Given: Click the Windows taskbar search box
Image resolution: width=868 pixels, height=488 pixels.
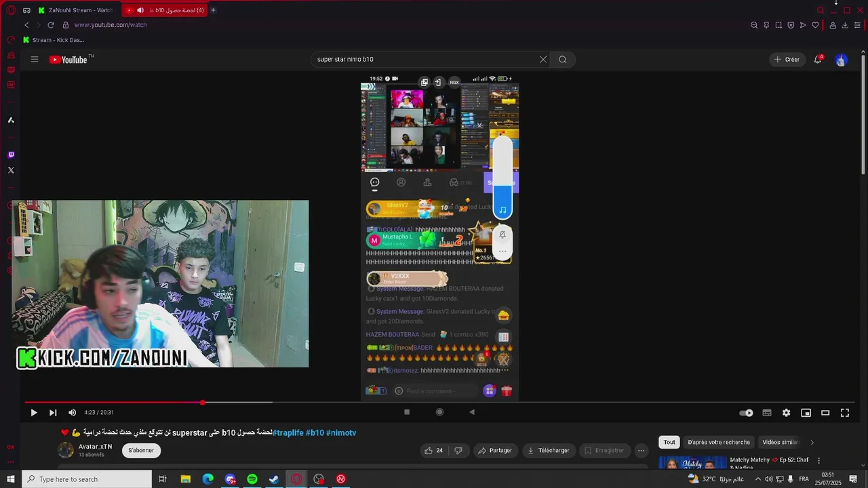Looking at the screenshot, I should [x=87, y=479].
